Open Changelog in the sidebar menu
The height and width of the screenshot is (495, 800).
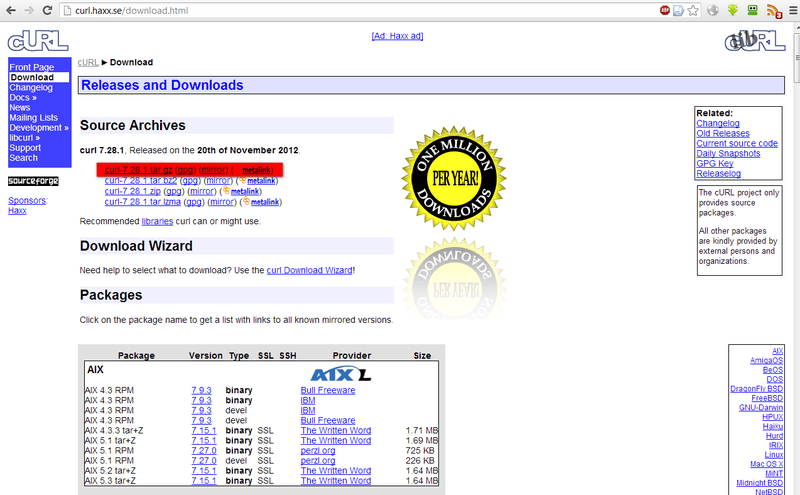click(31, 87)
